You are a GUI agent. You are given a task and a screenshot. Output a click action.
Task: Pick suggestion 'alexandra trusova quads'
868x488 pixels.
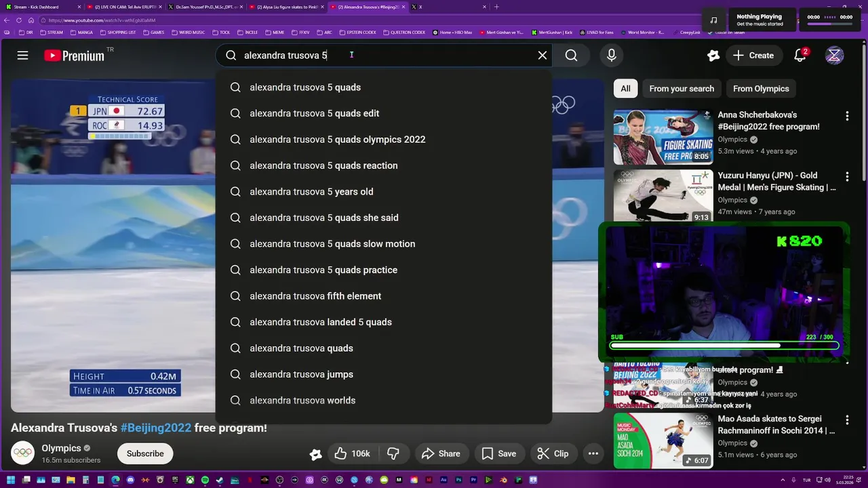pyautogui.click(x=384, y=348)
